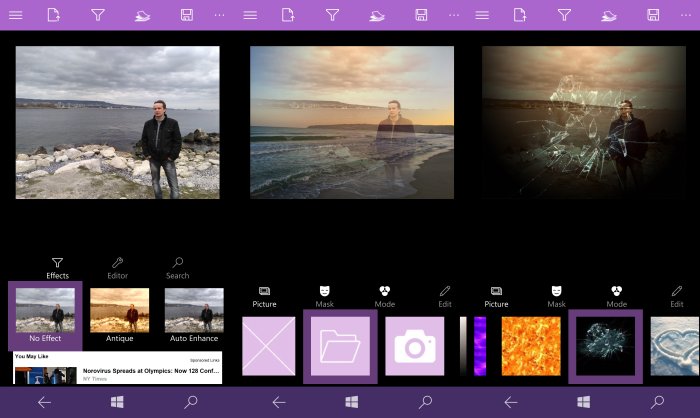Screen dimensions: 700x418
Task: Tap the original photo preview in left screen
Action: click(x=117, y=122)
